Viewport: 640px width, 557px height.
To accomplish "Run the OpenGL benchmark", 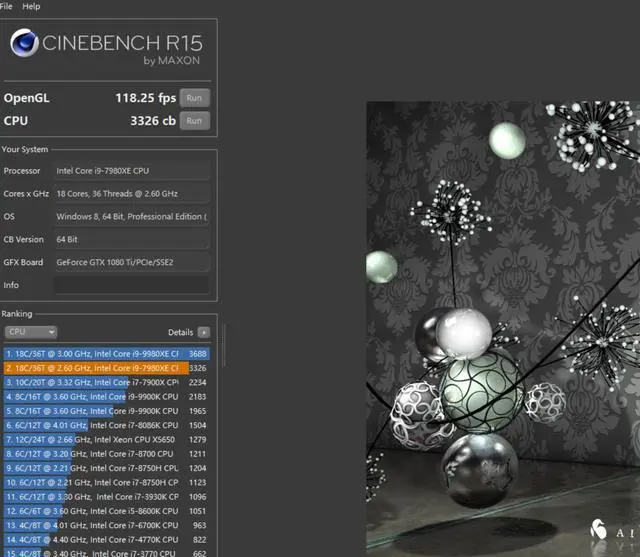I will tap(195, 98).
